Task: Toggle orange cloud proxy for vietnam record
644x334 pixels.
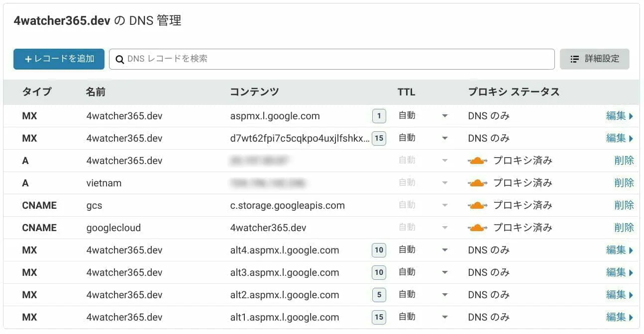Action: 477,183
